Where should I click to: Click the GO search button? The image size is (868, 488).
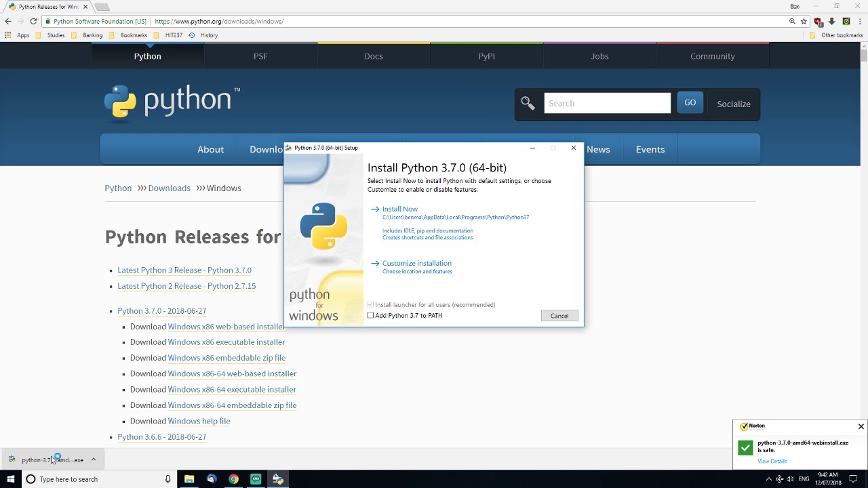click(x=690, y=103)
